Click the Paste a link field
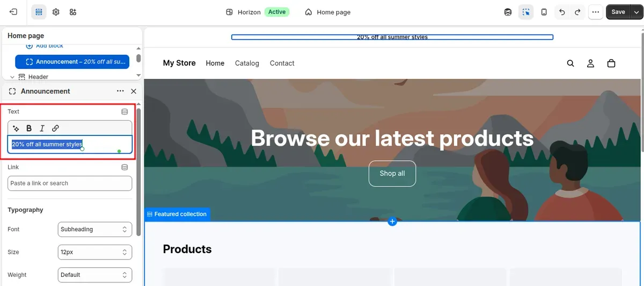Screen dimensions: 644x286 (70, 183)
